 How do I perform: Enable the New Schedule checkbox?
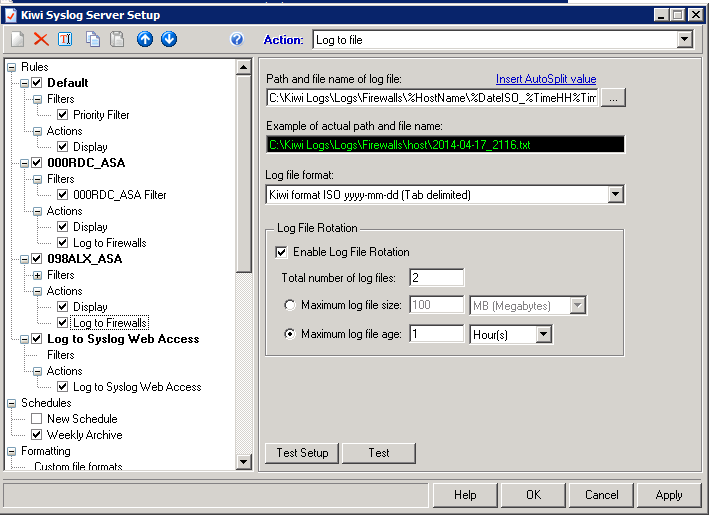(37, 419)
